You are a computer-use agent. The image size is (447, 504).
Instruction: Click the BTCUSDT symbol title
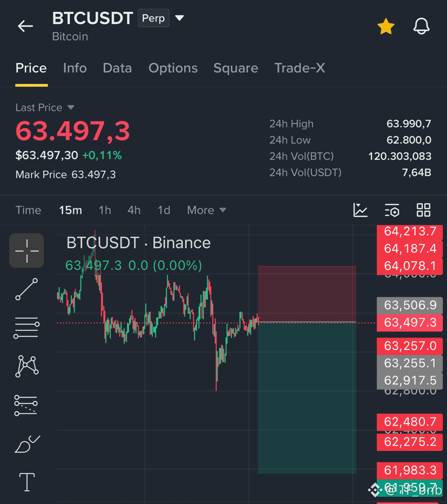[93, 18]
